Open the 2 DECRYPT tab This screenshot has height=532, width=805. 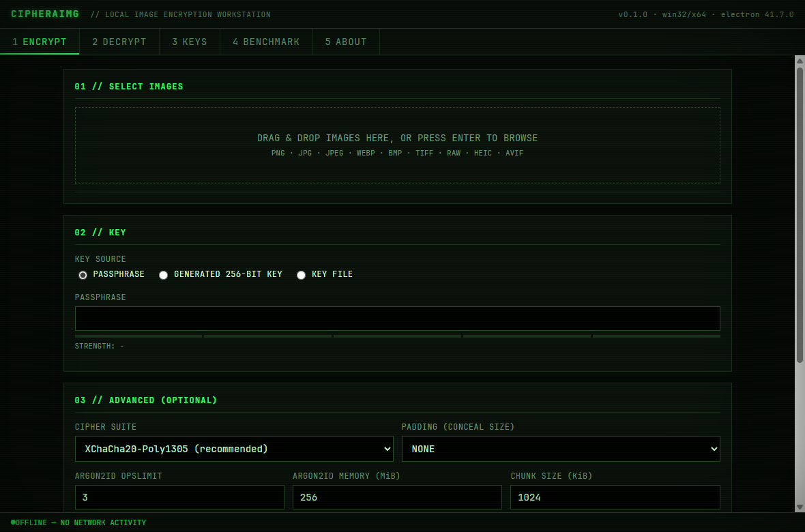(119, 42)
